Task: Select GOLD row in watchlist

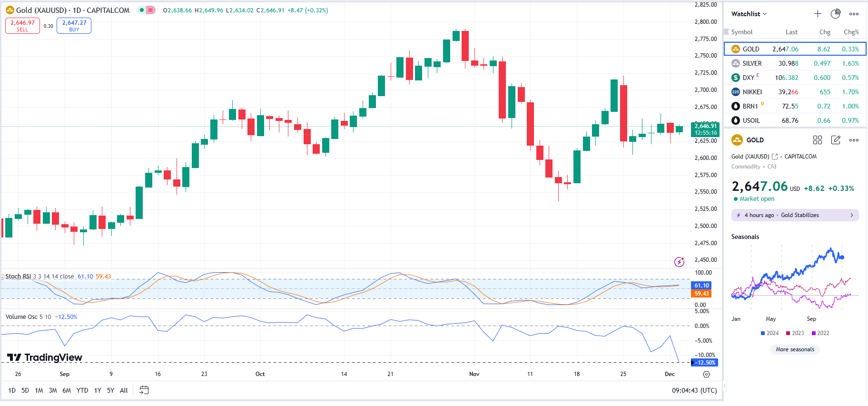Action: pyautogui.click(x=795, y=49)
